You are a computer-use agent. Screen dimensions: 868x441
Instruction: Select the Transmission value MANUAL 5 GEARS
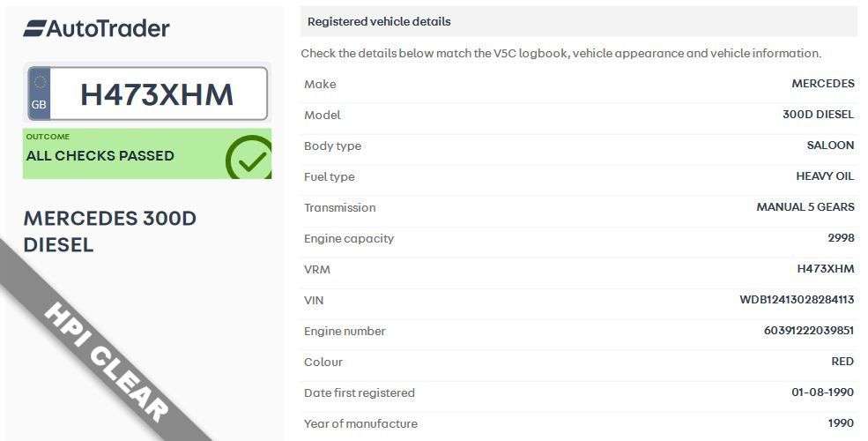pos(805,207)
